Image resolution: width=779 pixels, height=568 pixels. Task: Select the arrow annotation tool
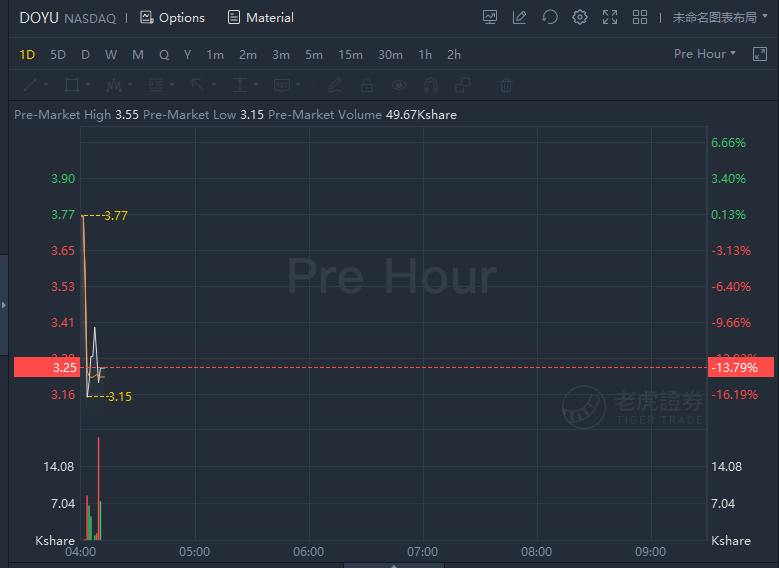point(198,85)
